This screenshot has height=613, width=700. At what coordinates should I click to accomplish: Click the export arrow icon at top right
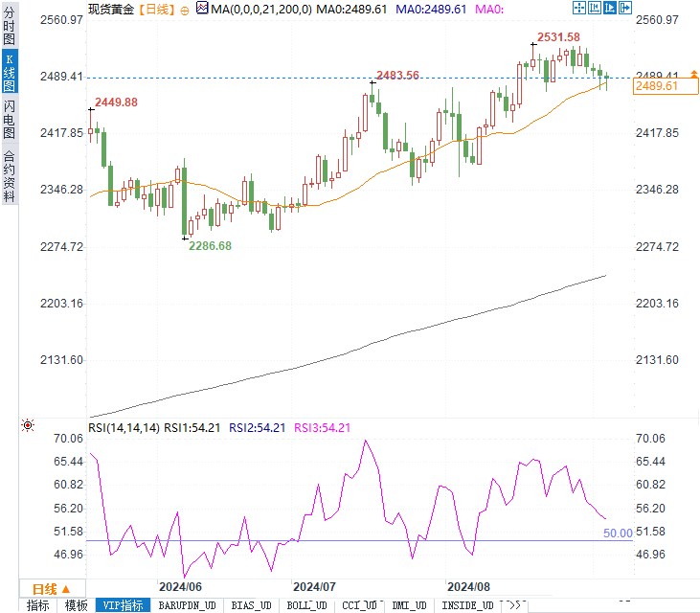625,8
